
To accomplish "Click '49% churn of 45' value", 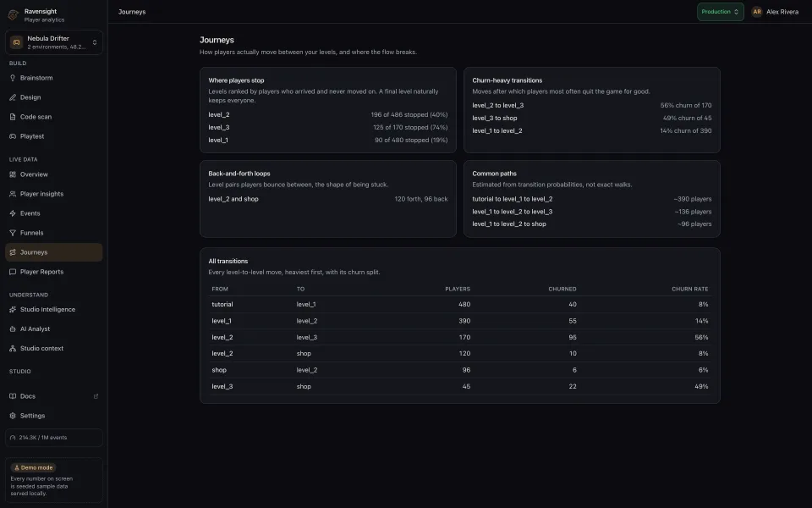I will click(x=687, y=119).
